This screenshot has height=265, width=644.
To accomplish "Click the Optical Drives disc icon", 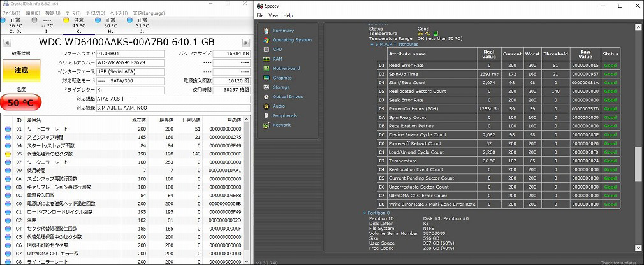I will pos(267,97).
